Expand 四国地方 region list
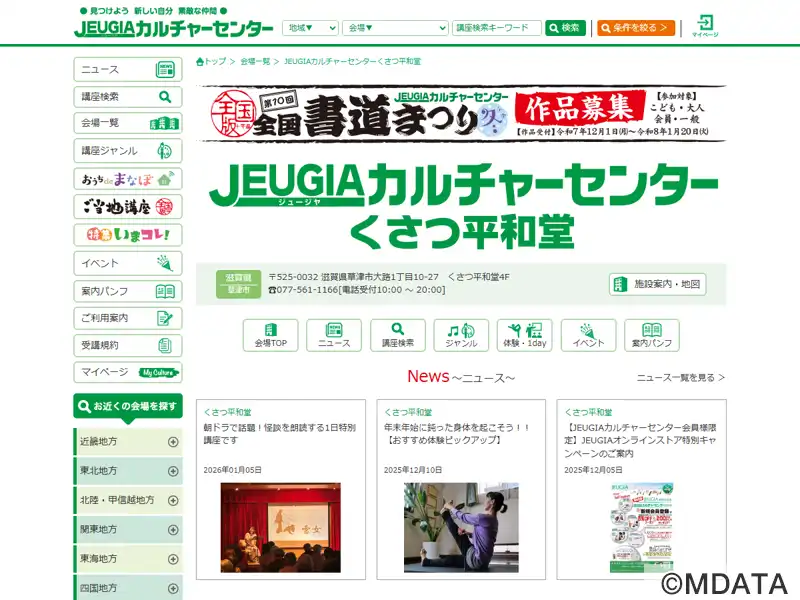The width and height of the screenshot is (800, 600). [x=129, y=588]
